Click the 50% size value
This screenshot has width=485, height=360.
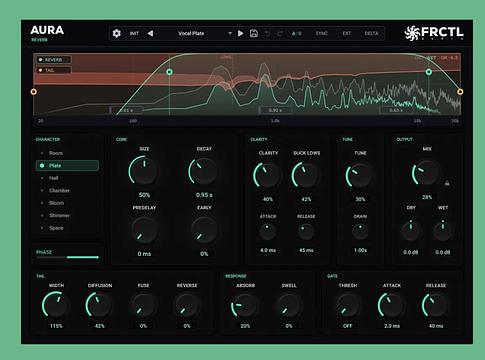(x=144, y=195)
